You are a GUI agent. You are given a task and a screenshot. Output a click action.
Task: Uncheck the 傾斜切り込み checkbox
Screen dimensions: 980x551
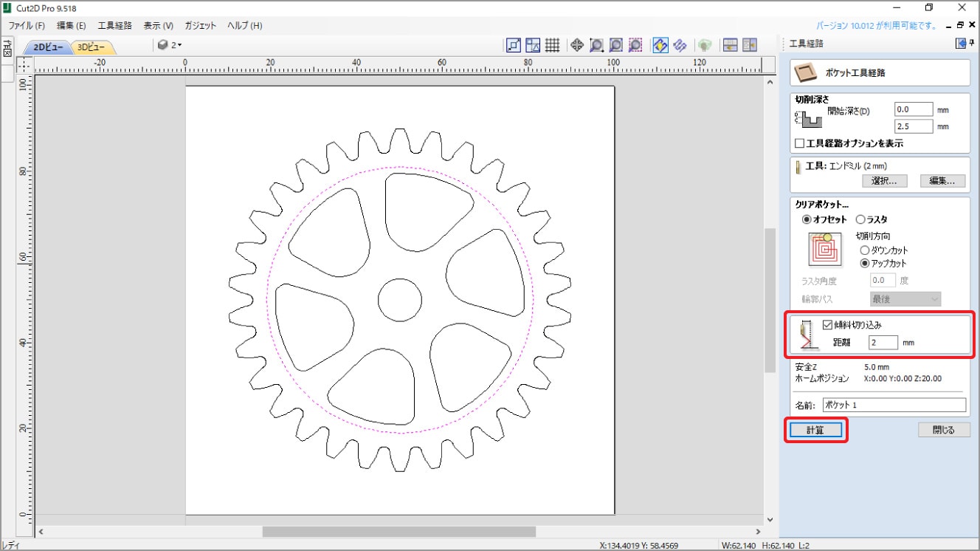coord(827,324)
